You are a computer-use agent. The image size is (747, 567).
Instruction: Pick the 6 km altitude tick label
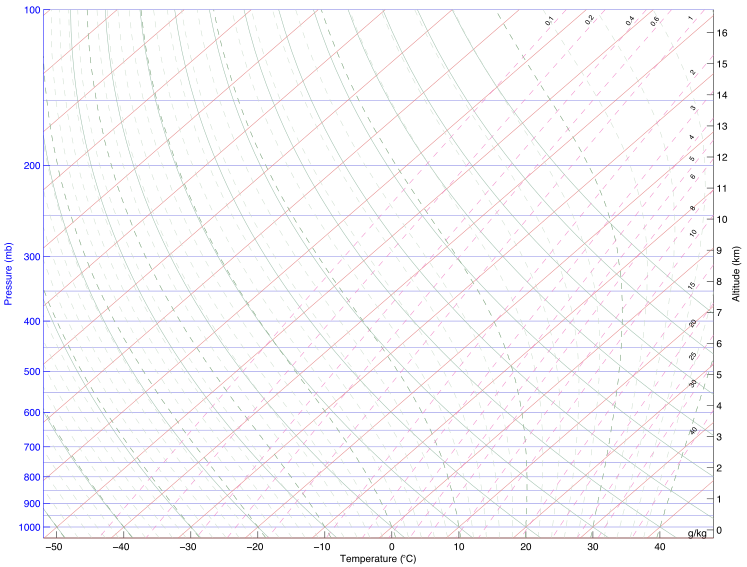tap(719, 344)
